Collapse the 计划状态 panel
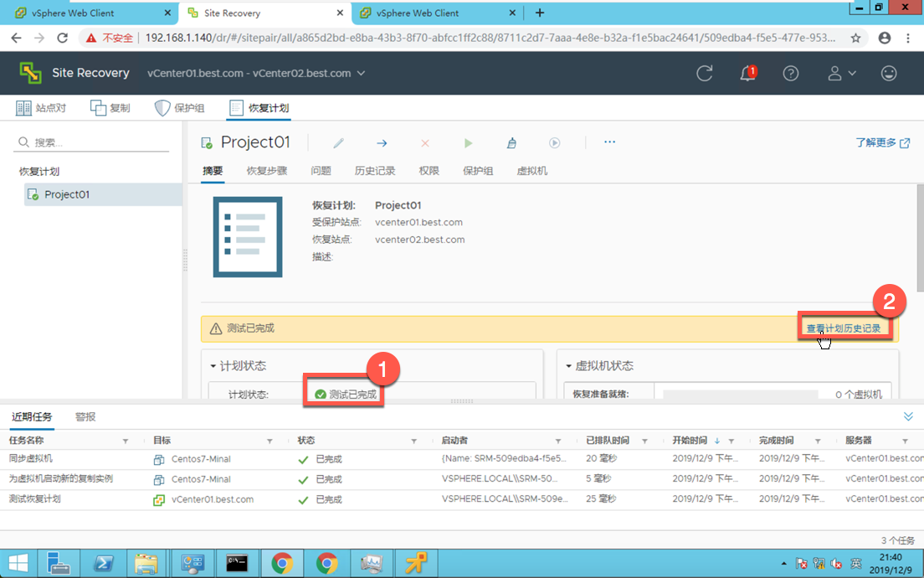Screen dimensions: 924x578 point(213,366)
